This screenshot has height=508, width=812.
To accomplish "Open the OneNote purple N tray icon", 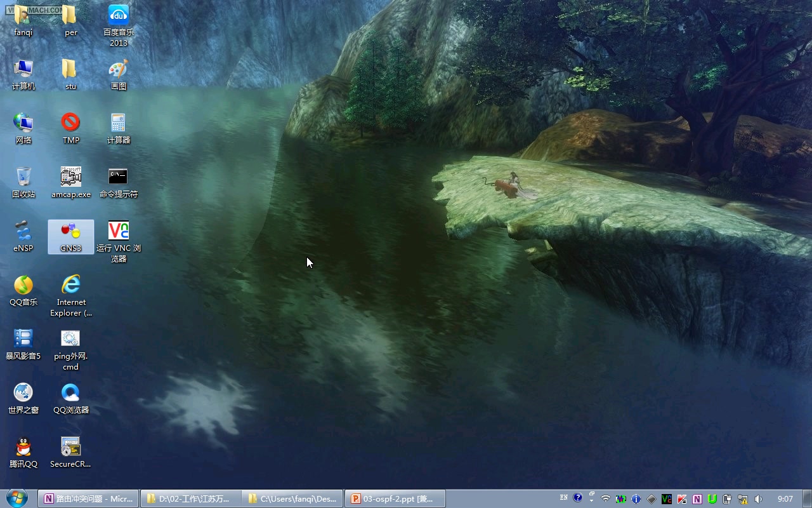I will (697, 498).
